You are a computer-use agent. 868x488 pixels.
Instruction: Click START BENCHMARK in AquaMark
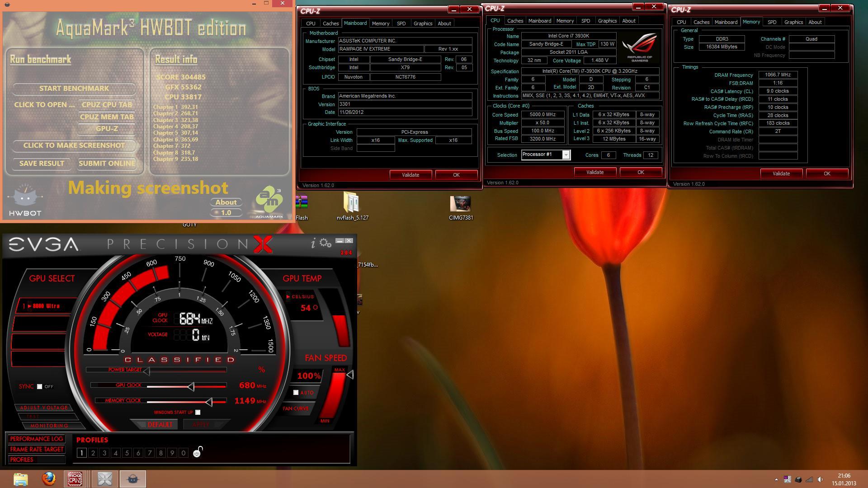74,88
